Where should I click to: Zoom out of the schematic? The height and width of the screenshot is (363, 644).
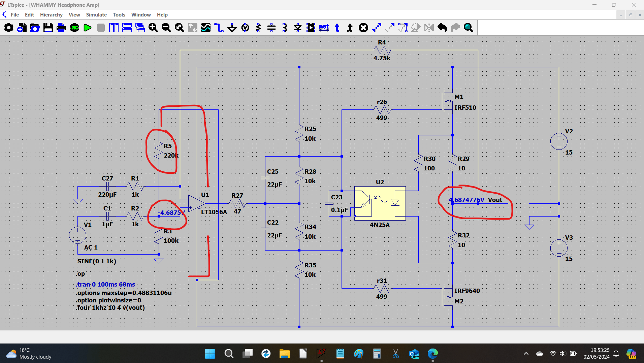[166, 28]
